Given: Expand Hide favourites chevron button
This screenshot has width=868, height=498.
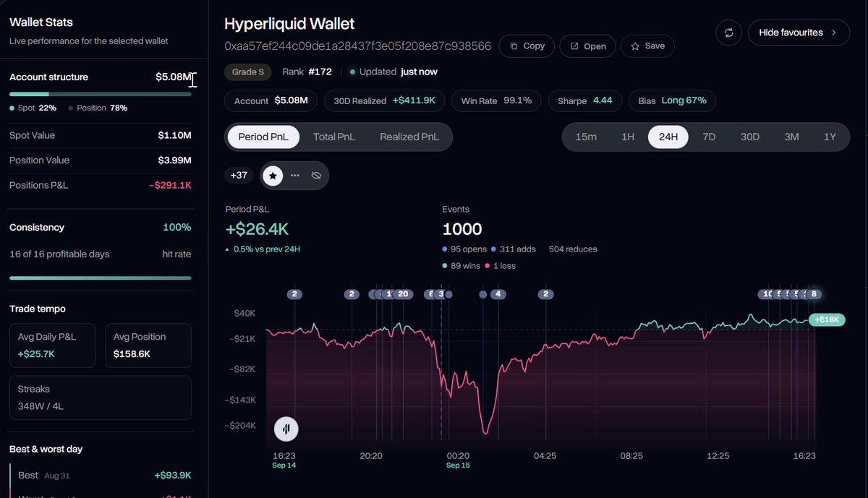Looking at the screenshot, I should coord(799,33).
